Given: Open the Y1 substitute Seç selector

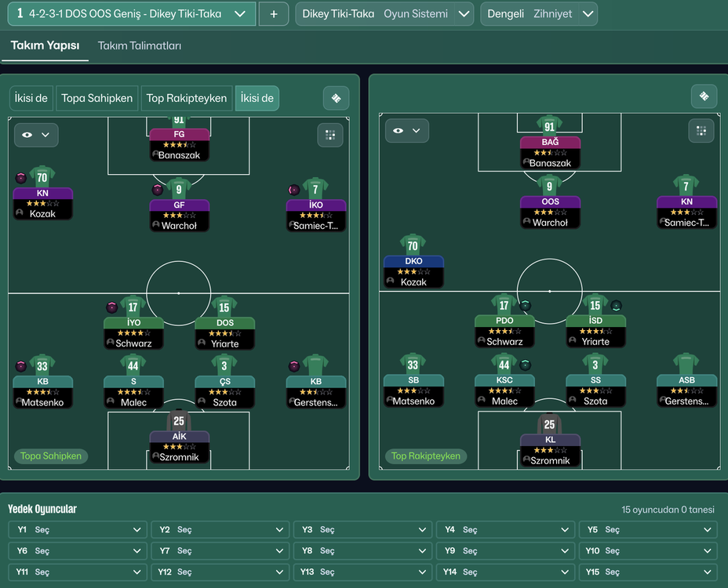Looking at the screenshot, I should [x=77, y=530].
